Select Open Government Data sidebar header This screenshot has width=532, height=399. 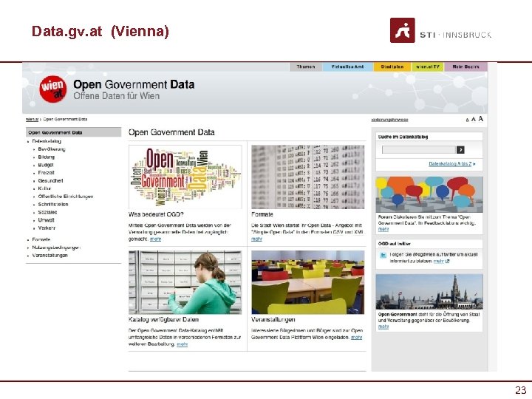[73, 132]
